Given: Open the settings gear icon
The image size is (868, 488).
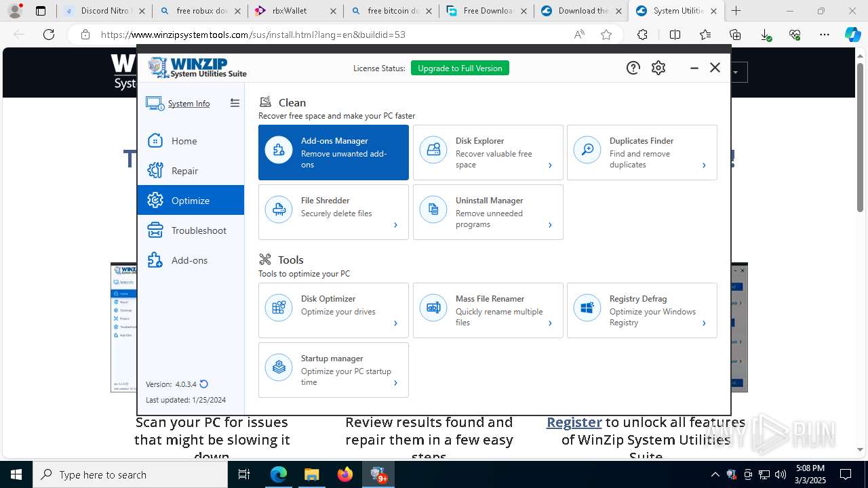Looking at the screenshot, I should click(658, 68).
